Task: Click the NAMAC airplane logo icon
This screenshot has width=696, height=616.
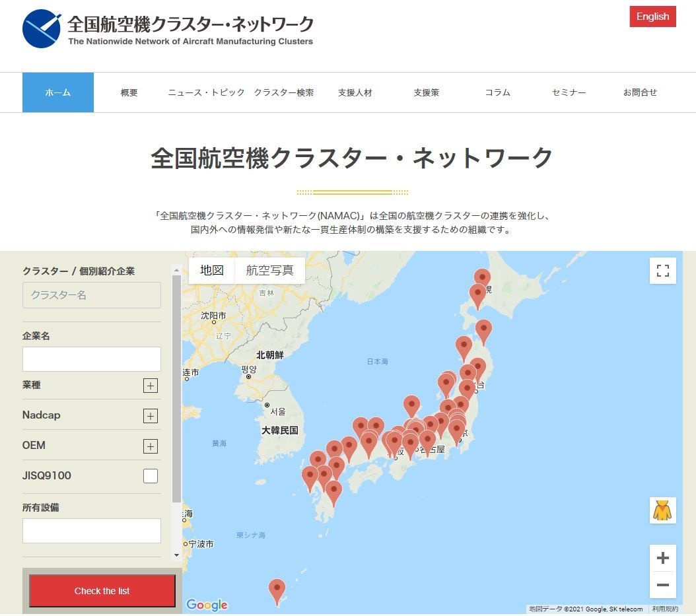Action: click(42, 29)
